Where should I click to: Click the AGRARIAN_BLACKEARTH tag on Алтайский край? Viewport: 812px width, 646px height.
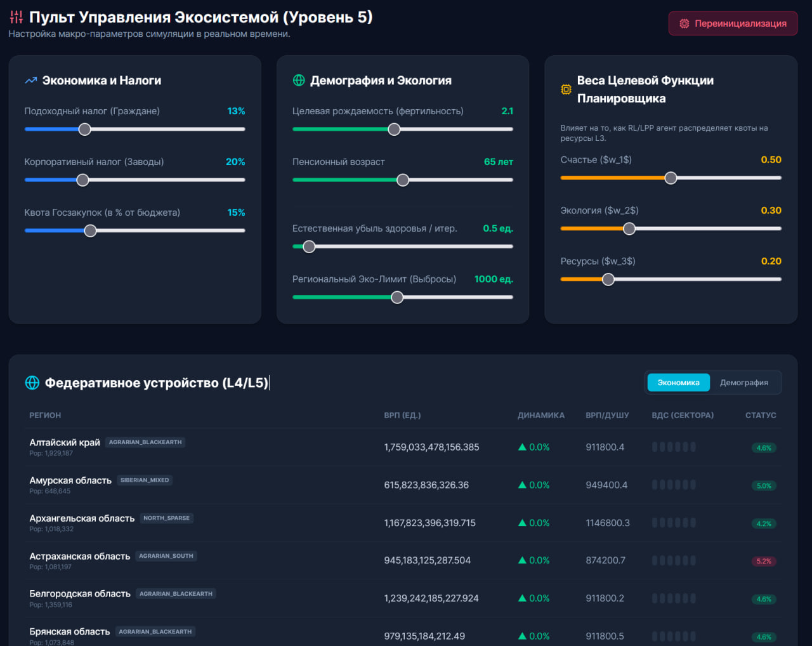(x=145, y=442)
